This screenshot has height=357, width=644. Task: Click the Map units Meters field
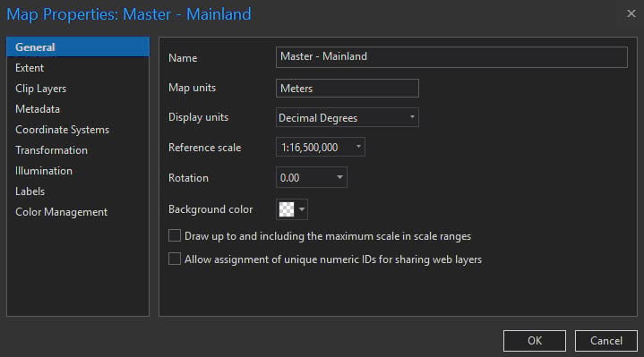pos(347,89)
